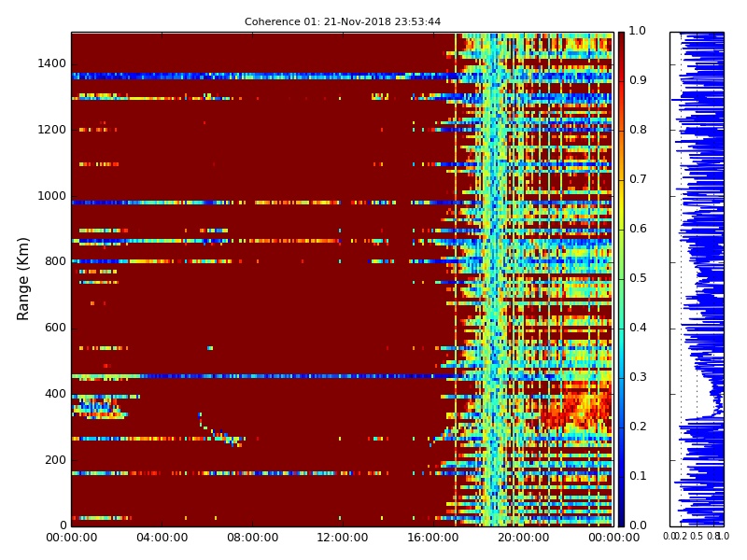Click the vertical coherence colorbar strip
The width and height of the screenshot is (747, 560).
(x=621, y=279)
